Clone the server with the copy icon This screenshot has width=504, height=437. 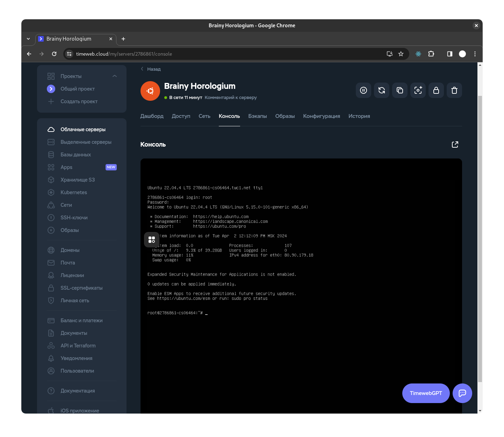pyautogui.click(x=400, y=90)
